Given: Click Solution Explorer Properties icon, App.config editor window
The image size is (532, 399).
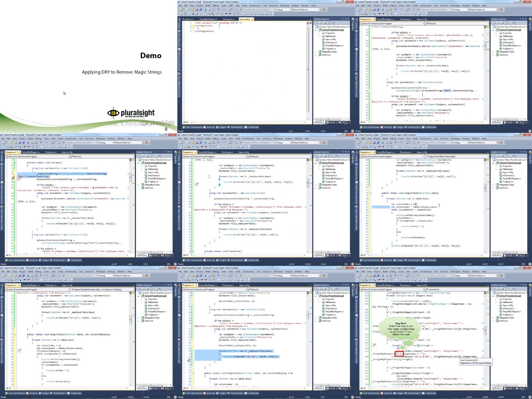Looking at the screenshot, I should coord(316,23).
